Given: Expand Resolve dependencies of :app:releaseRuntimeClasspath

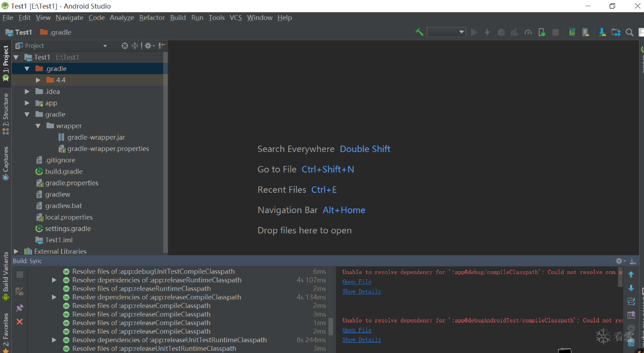Looking at the screenshot, I should click(x=54, y=280).
